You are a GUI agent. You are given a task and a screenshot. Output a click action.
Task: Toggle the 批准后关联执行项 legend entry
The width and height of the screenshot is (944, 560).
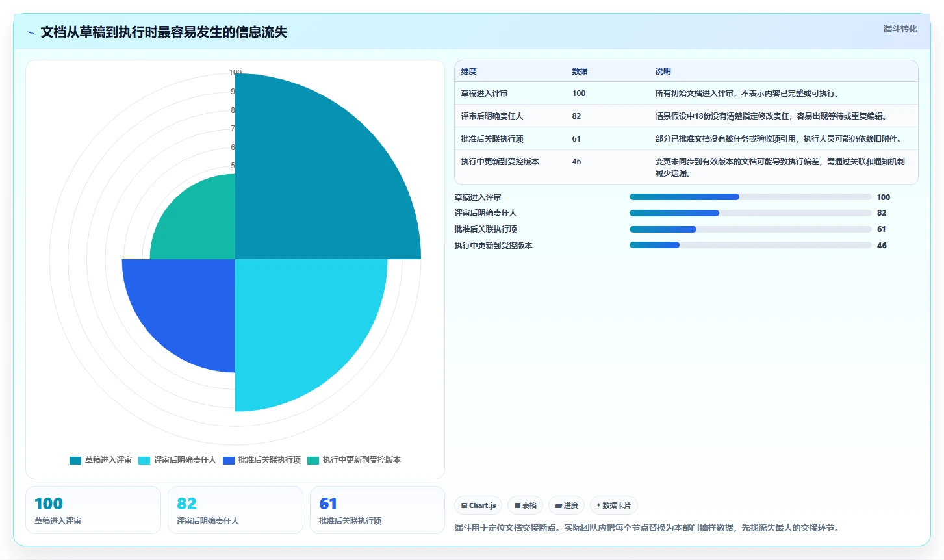[262, 460]
